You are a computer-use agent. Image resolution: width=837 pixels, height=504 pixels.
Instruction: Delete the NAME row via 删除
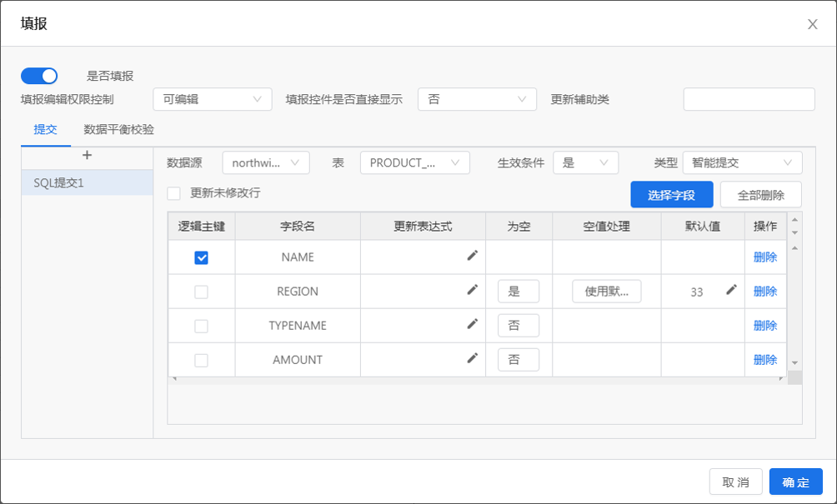pos(765,257)
